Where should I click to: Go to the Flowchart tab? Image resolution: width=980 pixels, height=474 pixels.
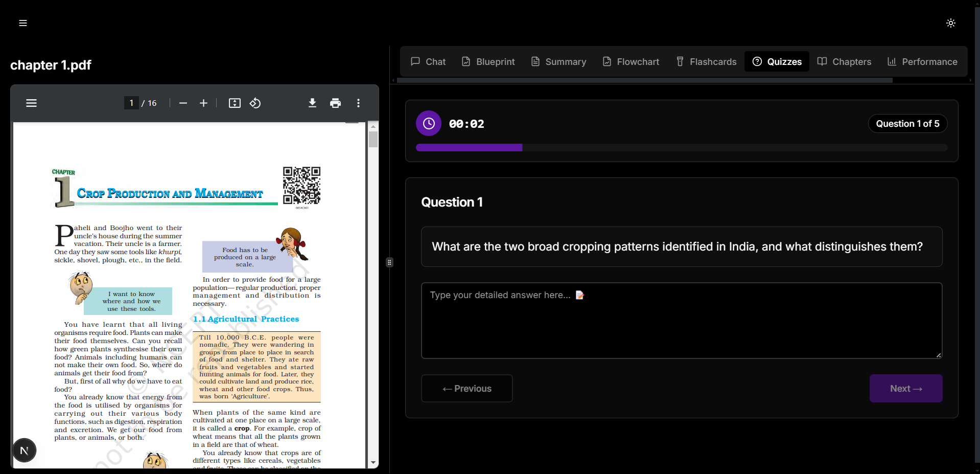pos(631,62)
